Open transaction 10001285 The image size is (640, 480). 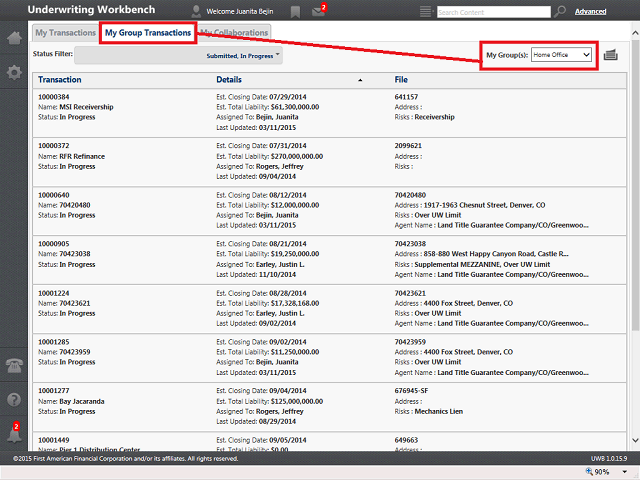tap(53, 342)
